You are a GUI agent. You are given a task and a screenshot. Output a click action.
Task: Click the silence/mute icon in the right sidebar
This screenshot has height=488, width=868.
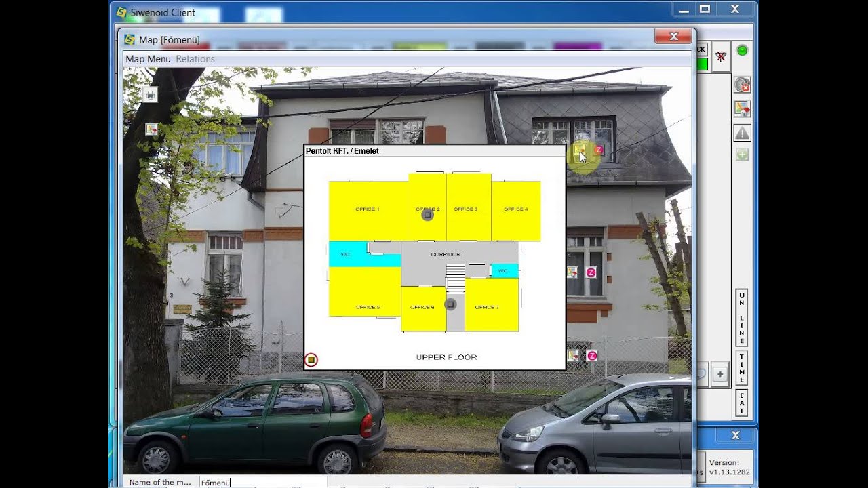coord(742,85)
